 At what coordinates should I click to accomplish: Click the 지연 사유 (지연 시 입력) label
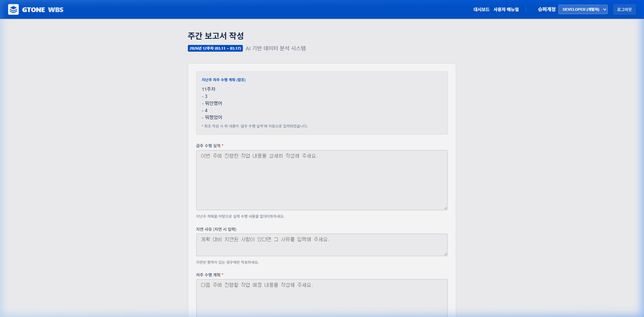[216, 229]
